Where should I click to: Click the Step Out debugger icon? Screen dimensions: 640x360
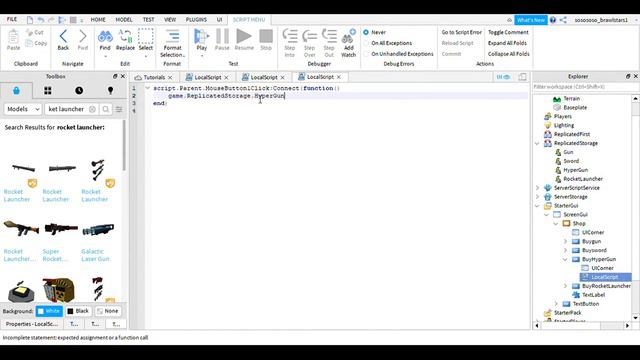329,36
